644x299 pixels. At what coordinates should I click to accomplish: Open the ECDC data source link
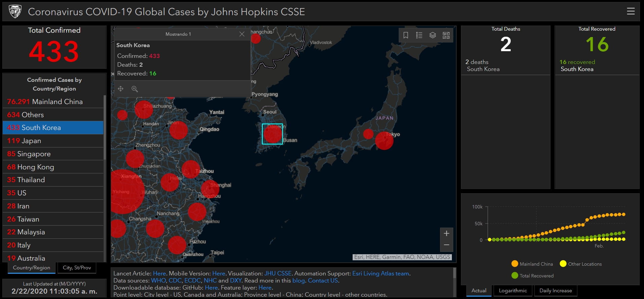[192, 280]
